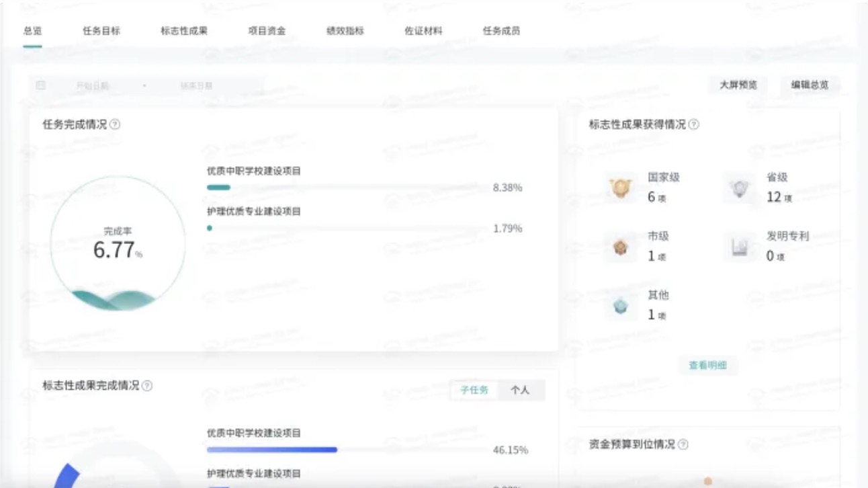868x488 pixels.
Task: Click the 编辑总览 button
Action: coord(810,85)
